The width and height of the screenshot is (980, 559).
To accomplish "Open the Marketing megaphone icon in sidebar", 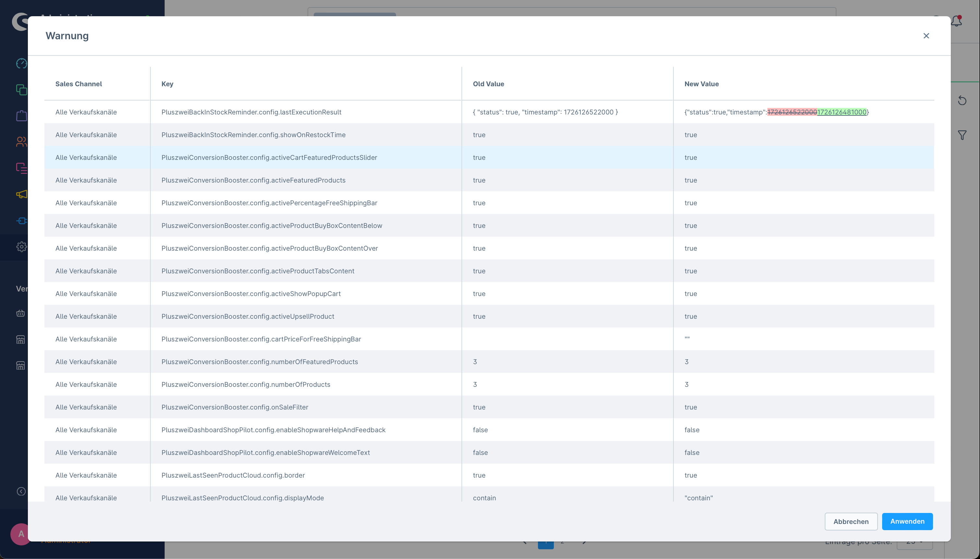I will click(21, 194).
